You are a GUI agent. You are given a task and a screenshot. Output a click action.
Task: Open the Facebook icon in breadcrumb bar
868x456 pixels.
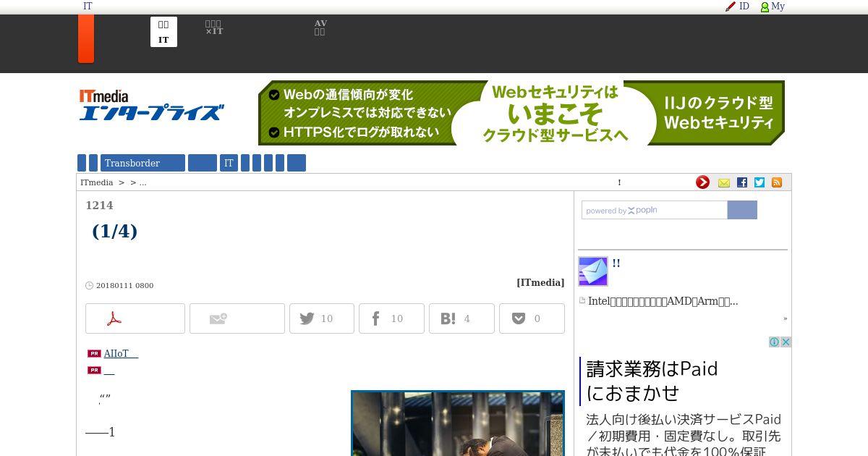tap(742, 182)
